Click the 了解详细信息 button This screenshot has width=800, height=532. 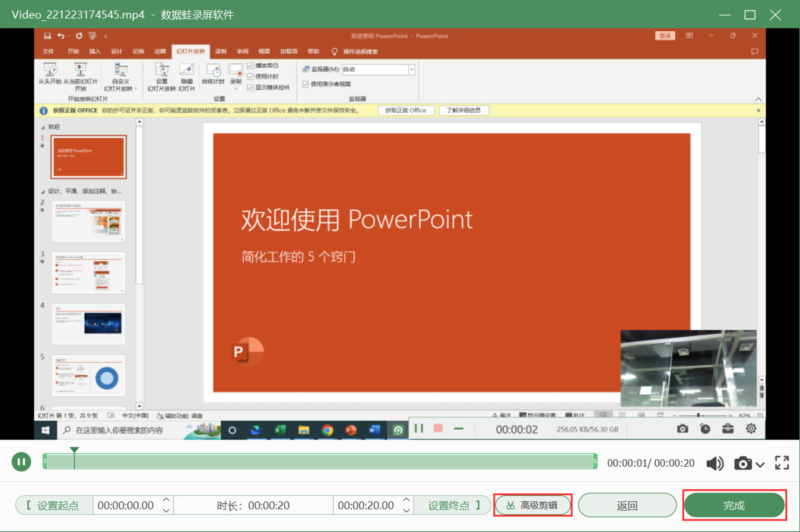click(x=463, y=110)
